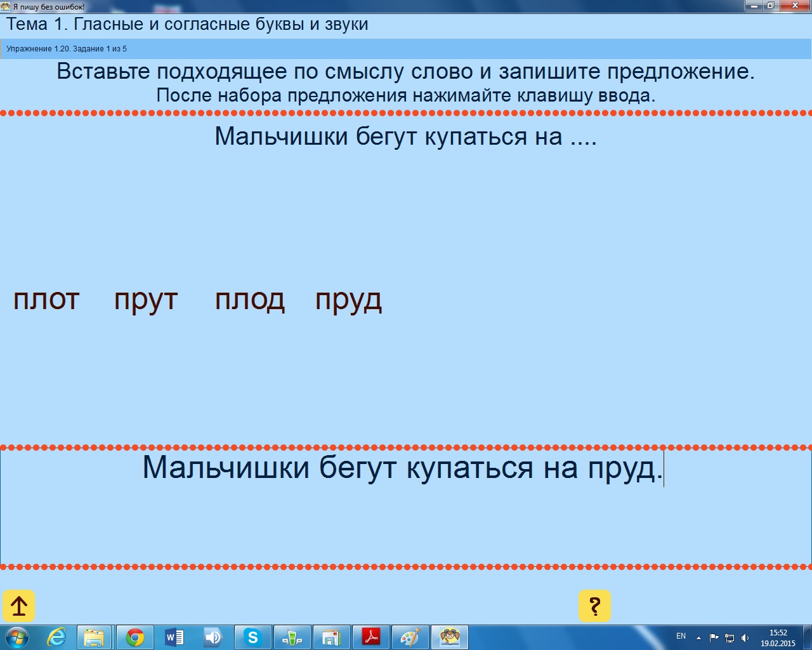Pick the word 'плод' option

[x=250, y=300]
